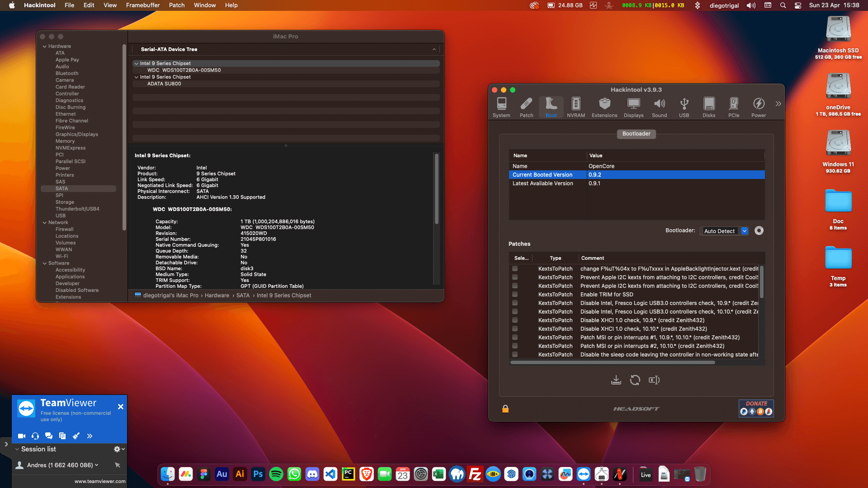
Task: Tick checkbox for Disable XHCI 1.0 check 10.10 patch
Action: (514, 328)
